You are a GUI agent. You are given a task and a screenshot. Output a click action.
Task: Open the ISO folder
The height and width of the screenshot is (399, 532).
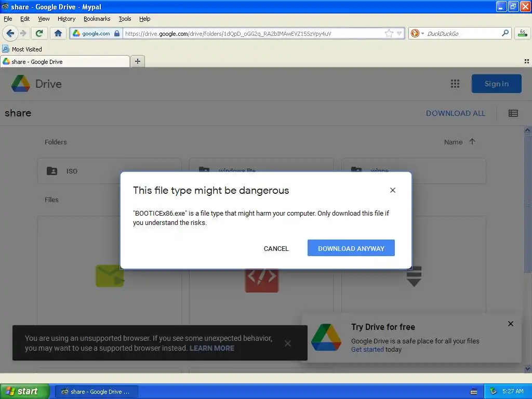pos(109,171)
